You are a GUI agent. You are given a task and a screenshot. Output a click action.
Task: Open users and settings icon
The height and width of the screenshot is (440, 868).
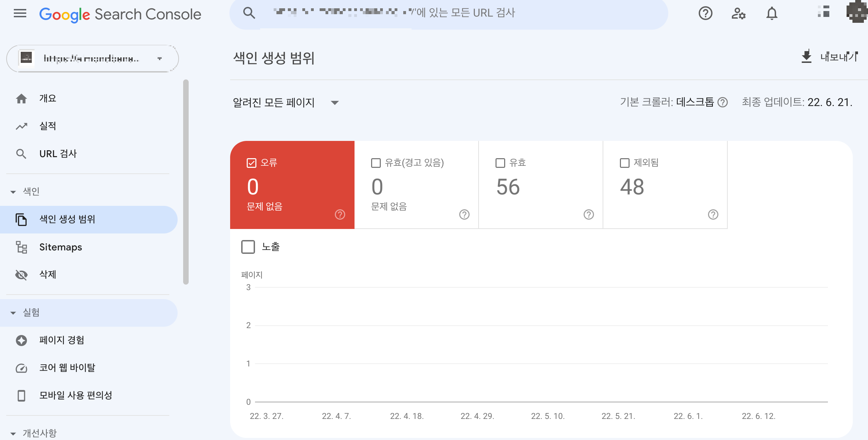(x=738, y=13)
